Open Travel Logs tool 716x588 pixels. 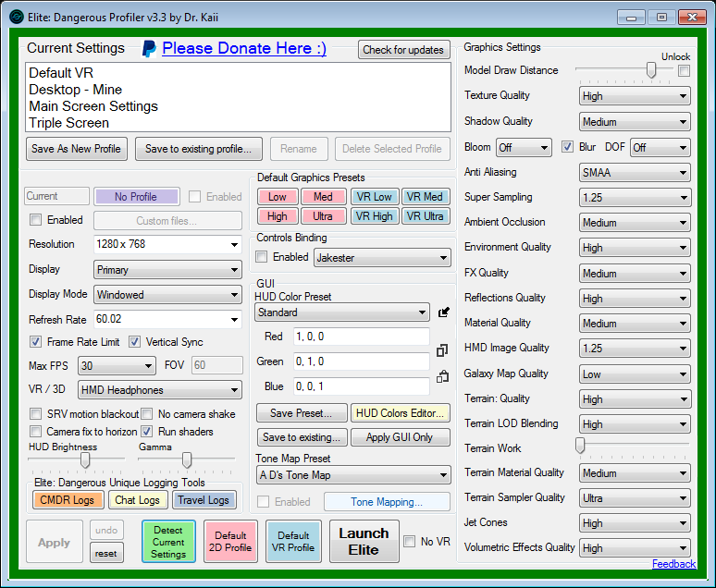(204, 500)
